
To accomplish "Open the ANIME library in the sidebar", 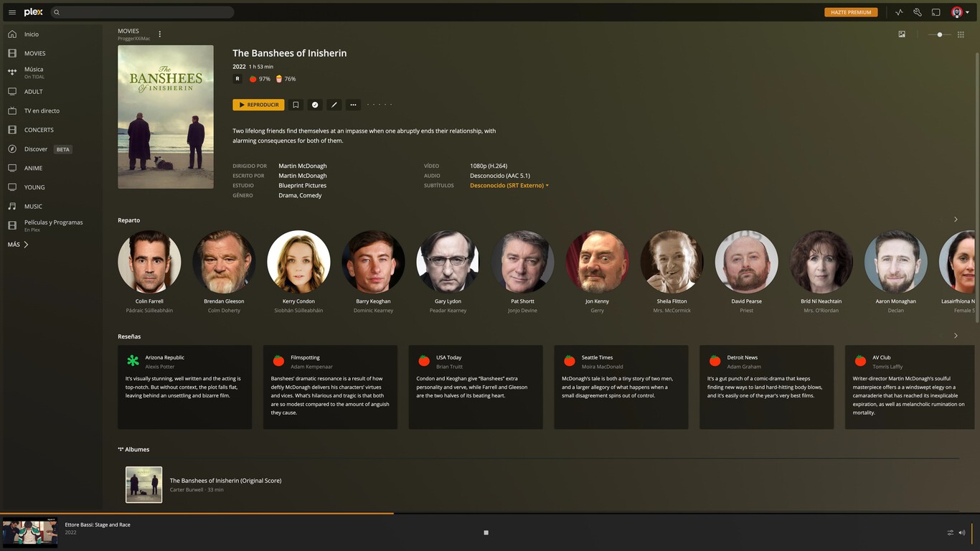I will 32,168.
